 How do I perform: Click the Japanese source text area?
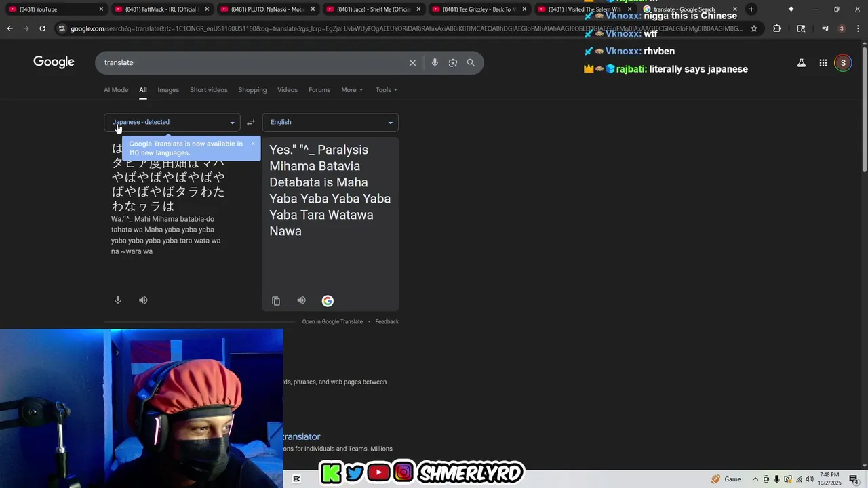point(168,178)
